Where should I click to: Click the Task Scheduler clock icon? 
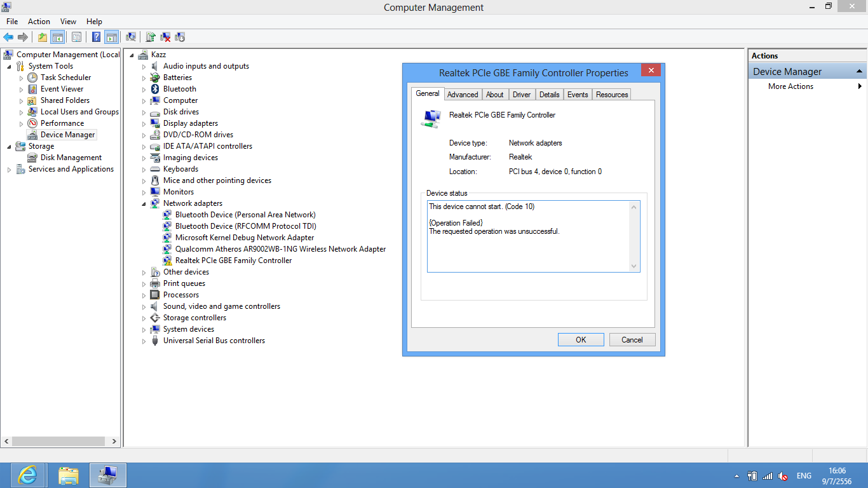point(32,78)
